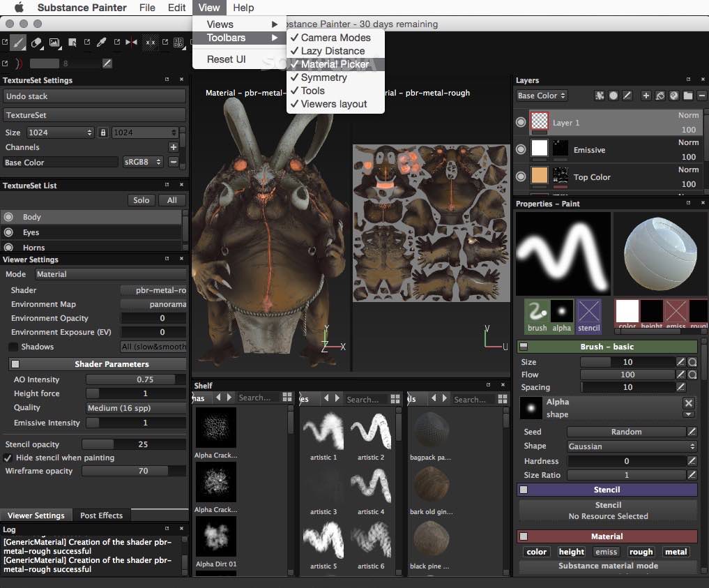
Task: Click the All button in TextureSet List
Action: pyautogui.click(x=171, y=200)
